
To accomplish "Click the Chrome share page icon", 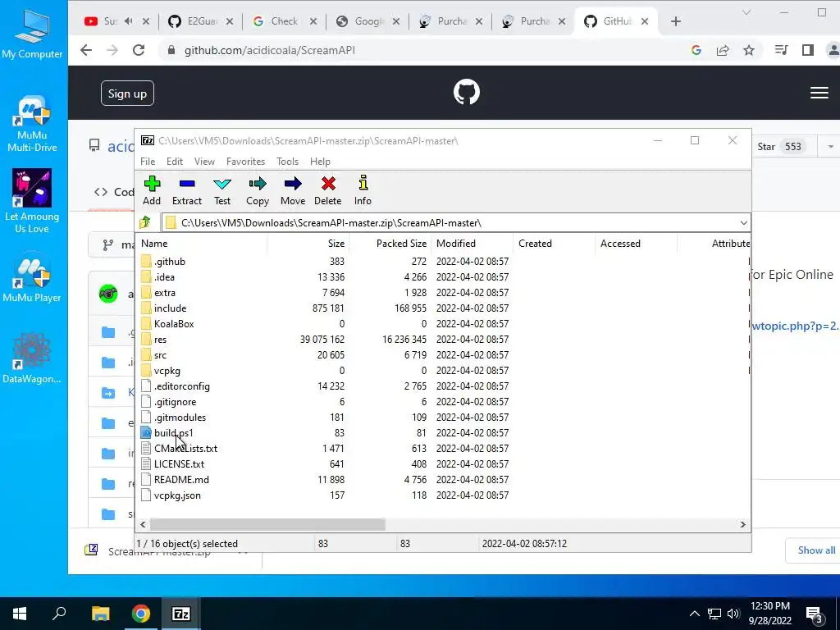I will point(723,50).
